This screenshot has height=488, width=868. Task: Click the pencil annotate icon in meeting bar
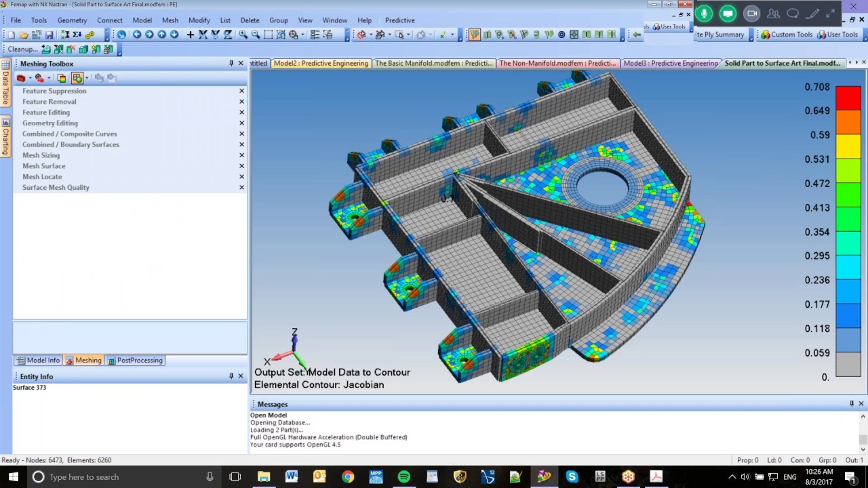812,13
